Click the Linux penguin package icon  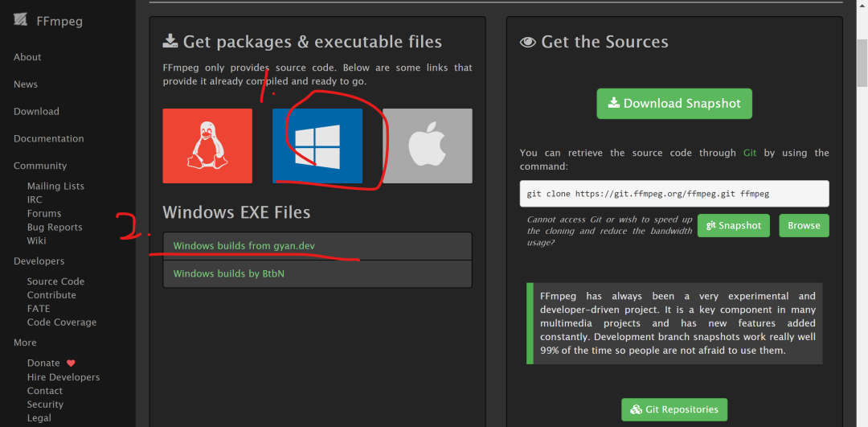(x=207, y=146)
